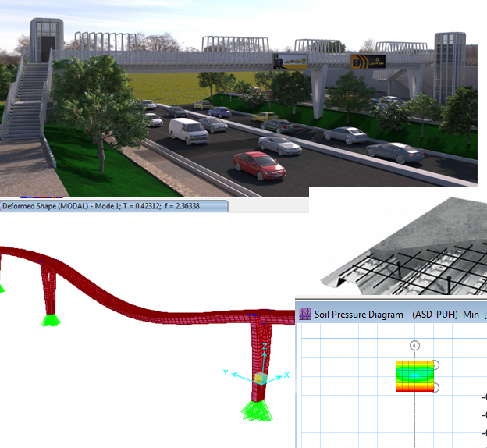Select the middle column of the deformed bridge
Image resolution: width=487 pixels, height=448 pixels.
pos(50,287)
